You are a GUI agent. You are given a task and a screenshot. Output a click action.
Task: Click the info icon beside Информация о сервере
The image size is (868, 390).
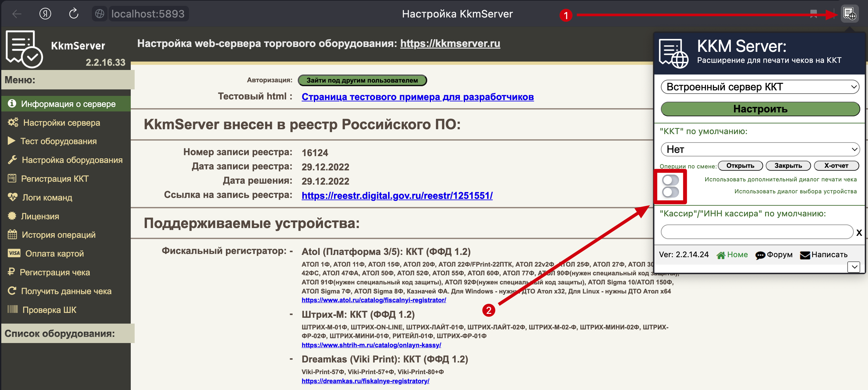[12, 103]
